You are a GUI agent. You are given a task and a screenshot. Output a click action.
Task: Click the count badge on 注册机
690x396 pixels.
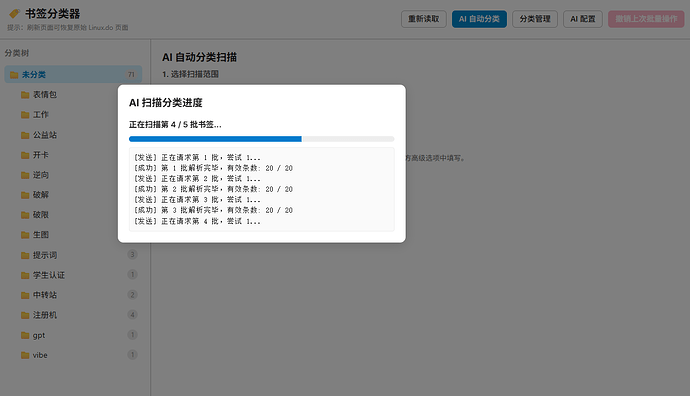pos(132,315)
